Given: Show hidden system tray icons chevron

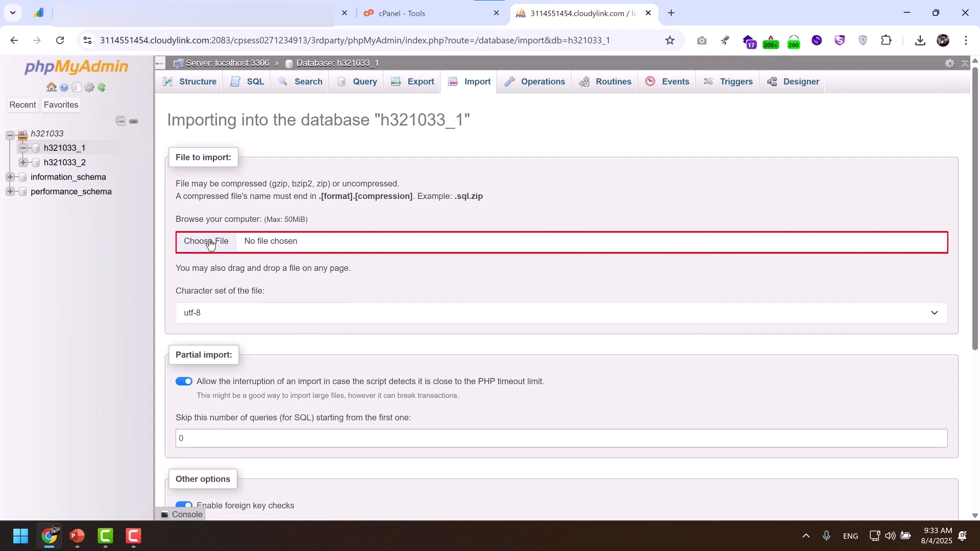Looking at the screenshot, I should [806, 536].
